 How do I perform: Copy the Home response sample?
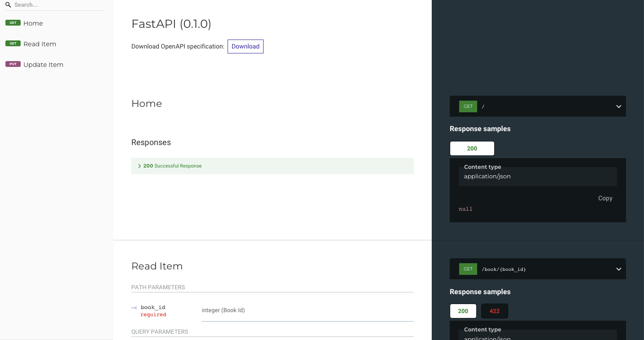coord(605,198)
